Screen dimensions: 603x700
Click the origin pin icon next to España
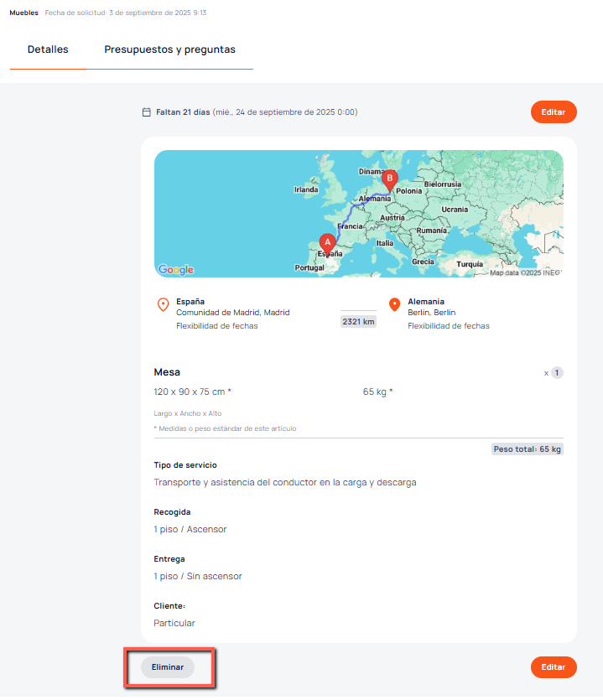pos(163,304)
